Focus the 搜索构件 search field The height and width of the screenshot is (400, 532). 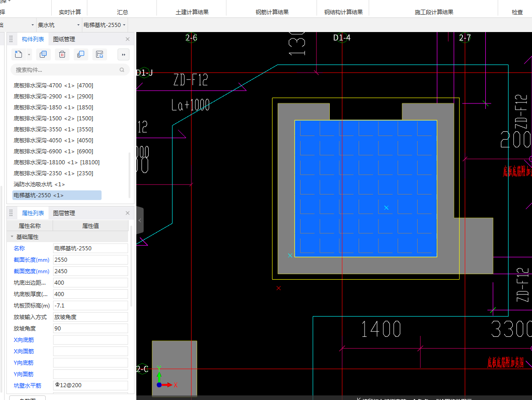pyautogui.click(x=70, y=70)
